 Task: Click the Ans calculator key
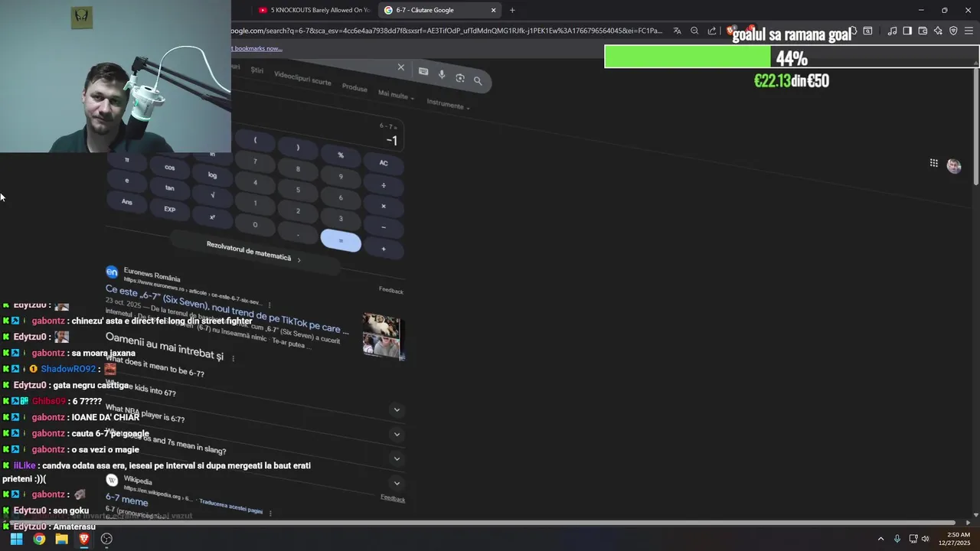(127, 201)
